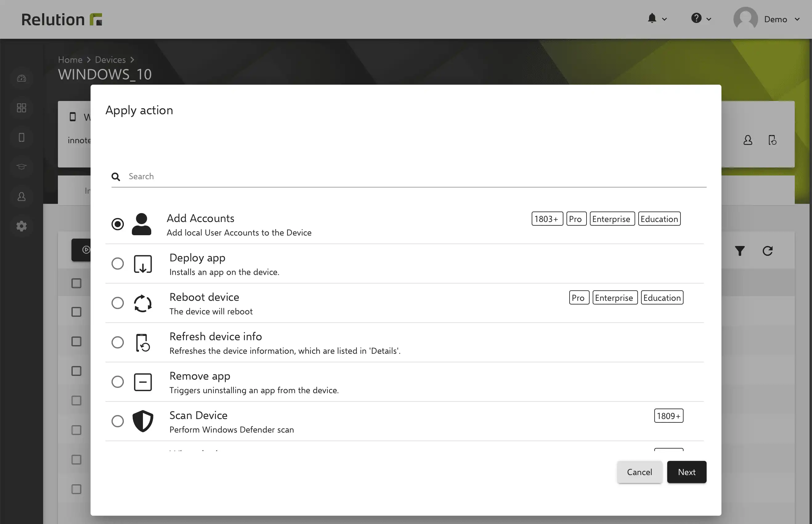Click the Enterprise tag on Add Accounts
The image size is (812, 524).
pos(612,219)
